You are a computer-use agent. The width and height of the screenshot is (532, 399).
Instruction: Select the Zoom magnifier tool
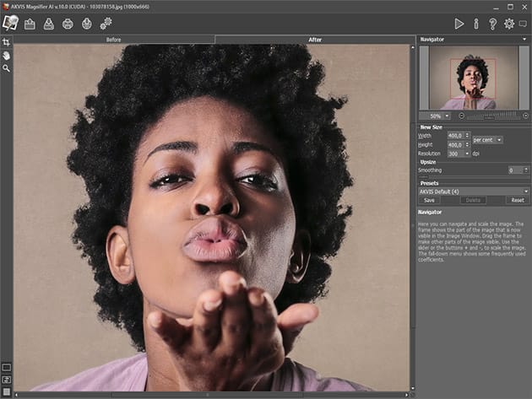pyautogui.click(x=6, y=68)
